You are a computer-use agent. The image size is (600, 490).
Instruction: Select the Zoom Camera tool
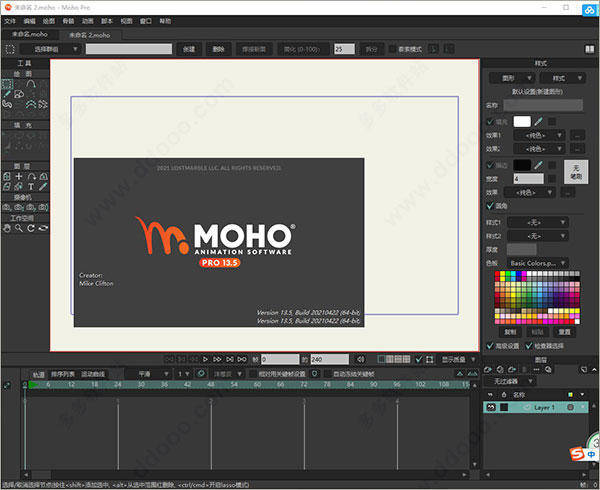click(19, 207)
